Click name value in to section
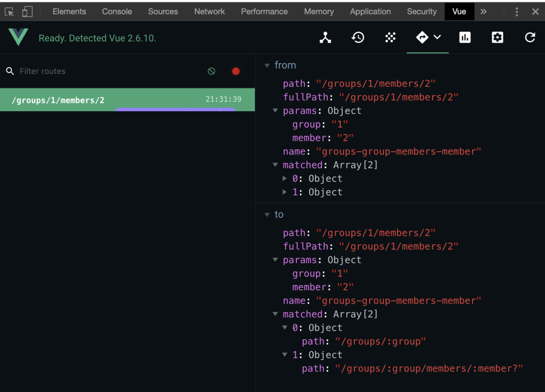The width and height of the screenshot is (545, 392). tap(398, 300)
